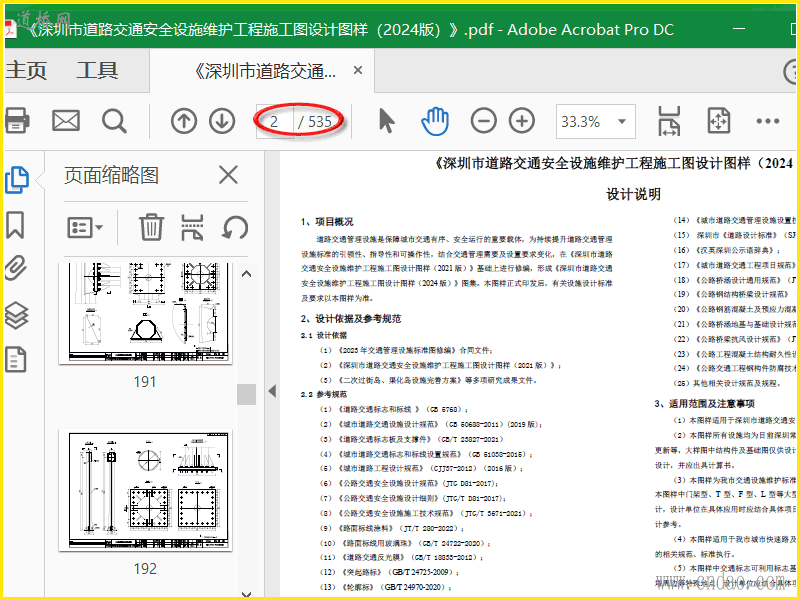Close the 《深圳市道路交通... document tab
Image resolution: width=800 pixels, height=600 pixels.
358,70
